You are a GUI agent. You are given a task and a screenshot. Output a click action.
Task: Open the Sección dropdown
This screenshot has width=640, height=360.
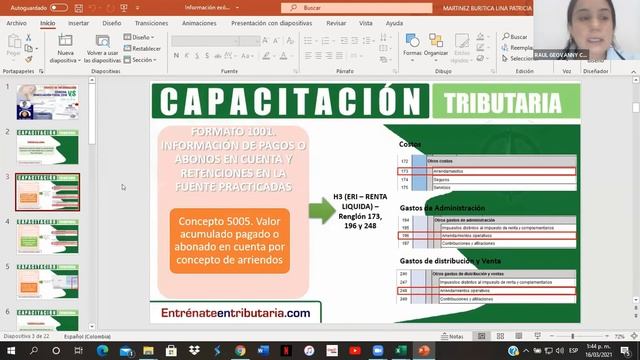tap(140, 60)
